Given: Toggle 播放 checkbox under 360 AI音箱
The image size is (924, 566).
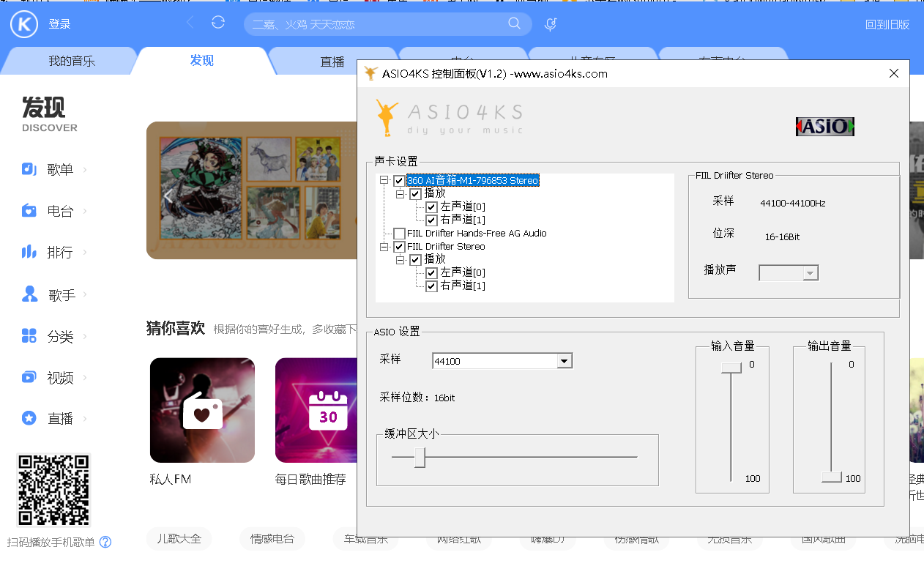Looking at the screenshot, I should (x=415, y=194).
